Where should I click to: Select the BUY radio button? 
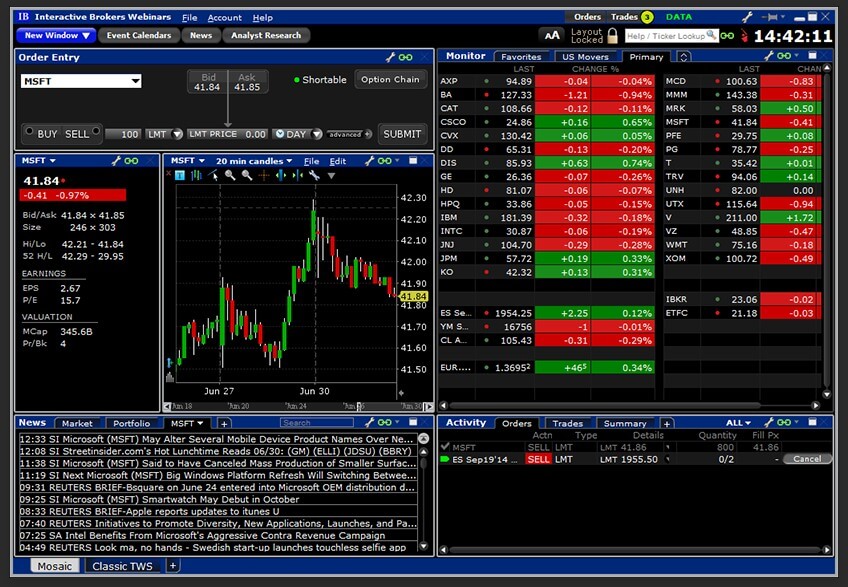[29, 131]
